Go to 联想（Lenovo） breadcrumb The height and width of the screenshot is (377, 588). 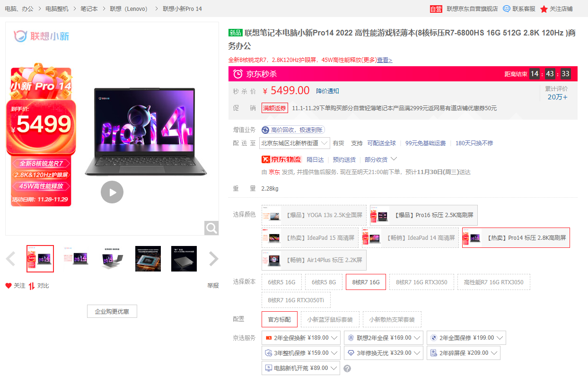pyautogui.click(x=130, y=9)
